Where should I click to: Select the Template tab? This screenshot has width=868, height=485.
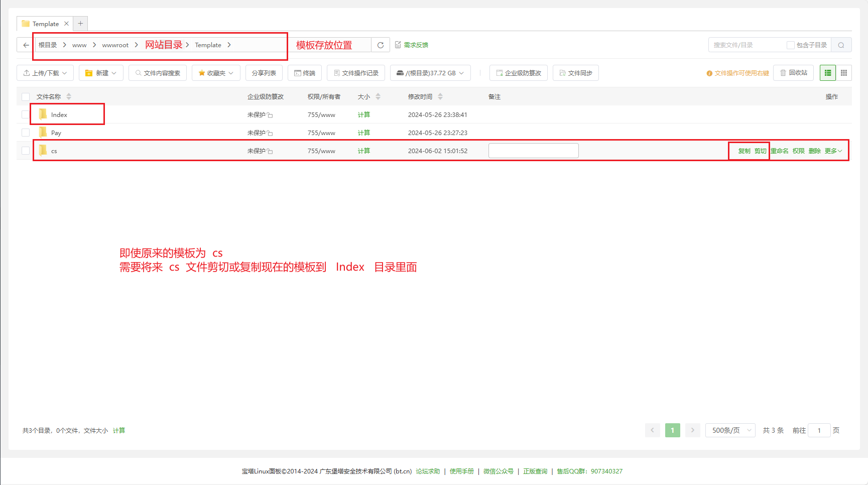(45, 24)
